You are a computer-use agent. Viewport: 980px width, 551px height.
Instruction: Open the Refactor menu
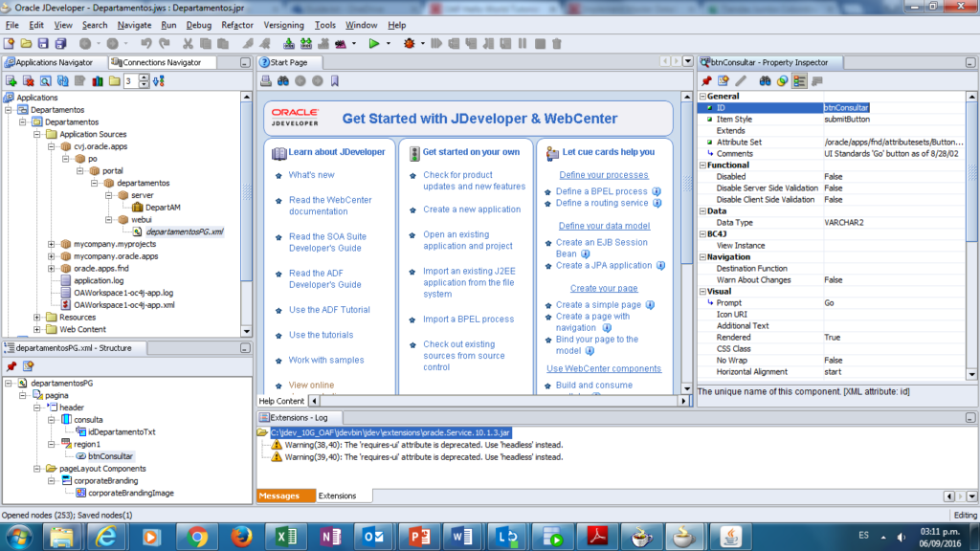point(237,25)
